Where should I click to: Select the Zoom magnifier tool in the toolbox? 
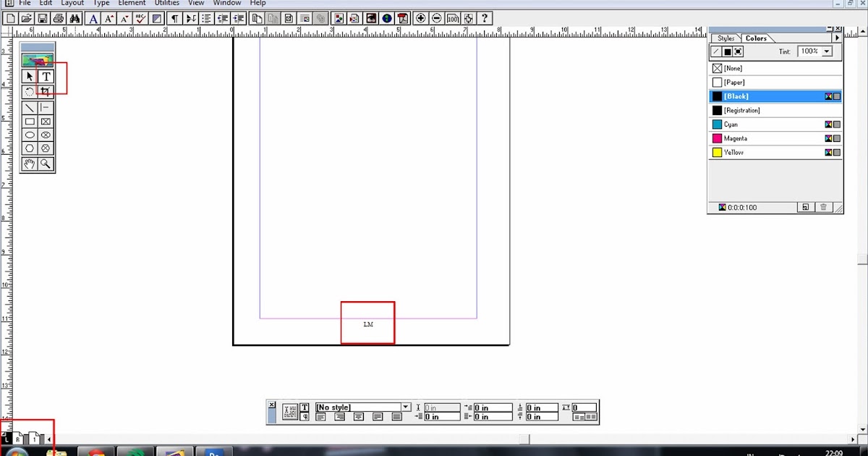click(x=46, y=164)
